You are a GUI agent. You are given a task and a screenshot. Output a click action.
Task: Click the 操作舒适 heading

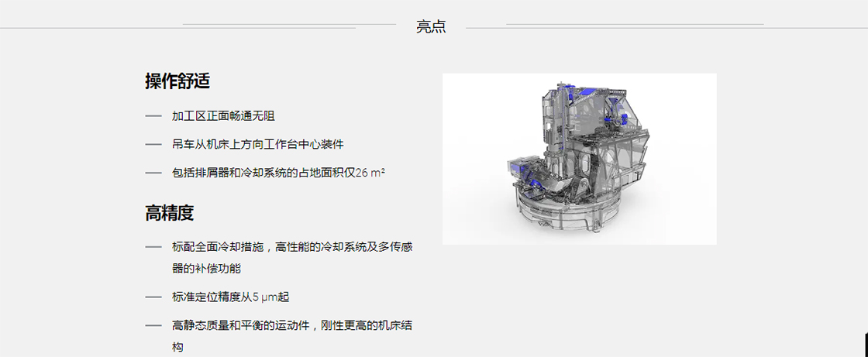177,81
